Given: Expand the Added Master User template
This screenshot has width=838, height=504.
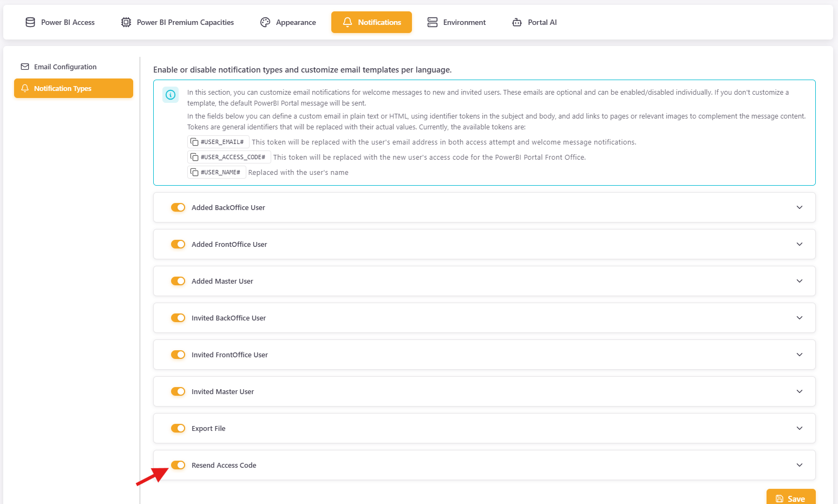Looking at the screenshot, I should tap(799, 281).
